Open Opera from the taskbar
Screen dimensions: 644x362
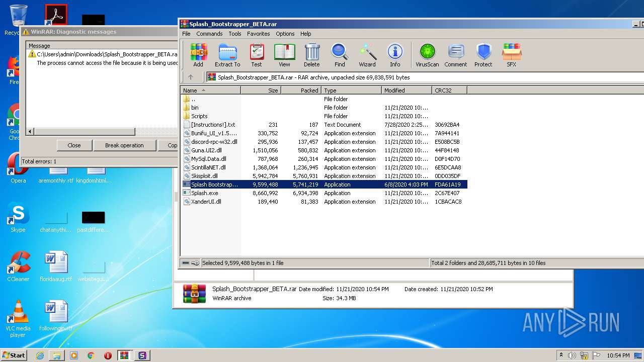(x=108, y=355)
